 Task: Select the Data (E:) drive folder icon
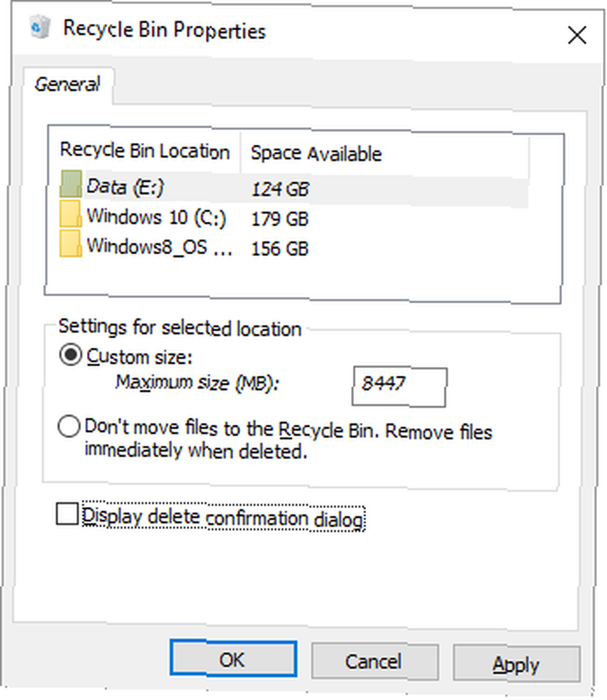pos(71,184)
